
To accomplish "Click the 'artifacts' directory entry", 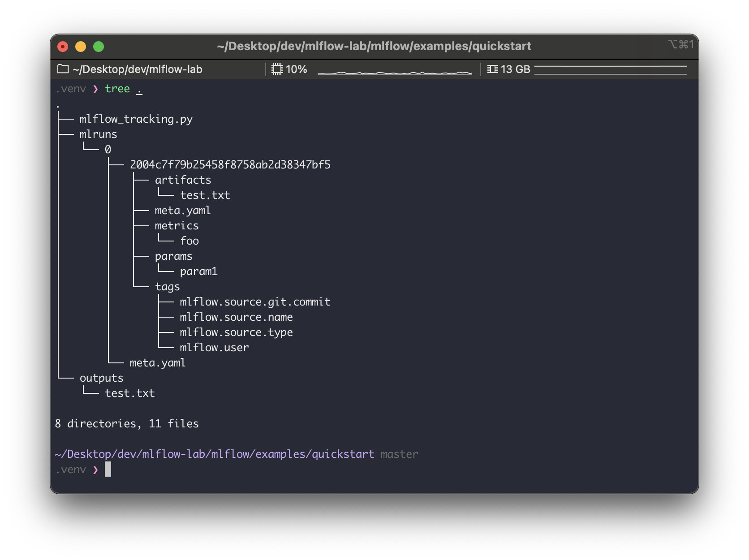I will [183, 180].
